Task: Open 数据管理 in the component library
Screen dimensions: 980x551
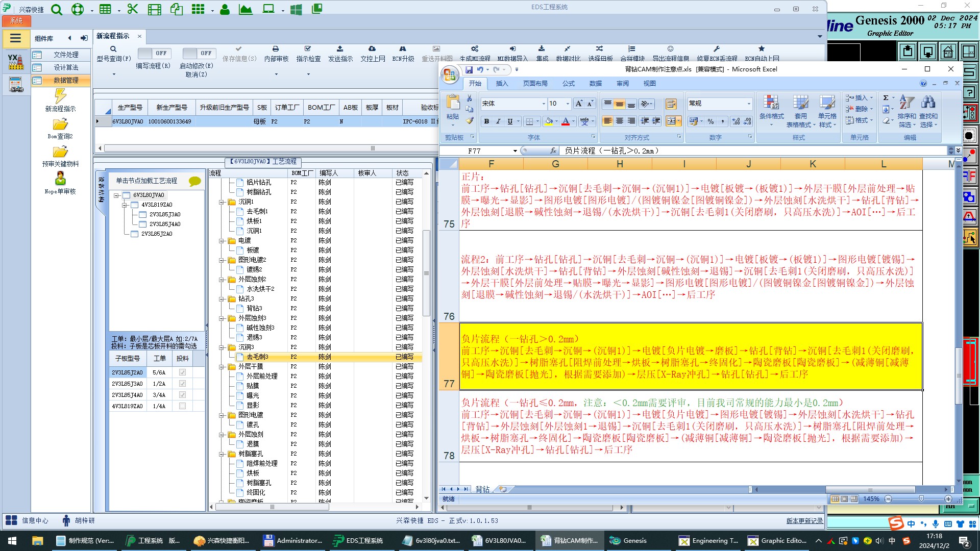Action: [x=61, y=80]
